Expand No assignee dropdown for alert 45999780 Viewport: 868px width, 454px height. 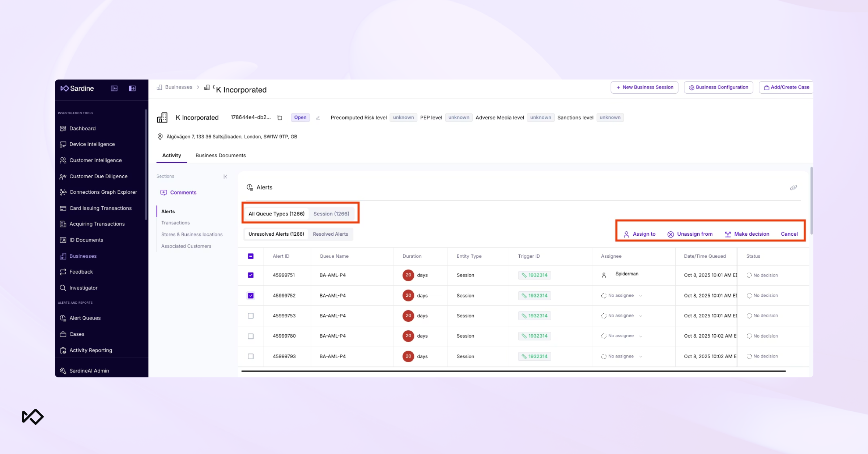641,336
